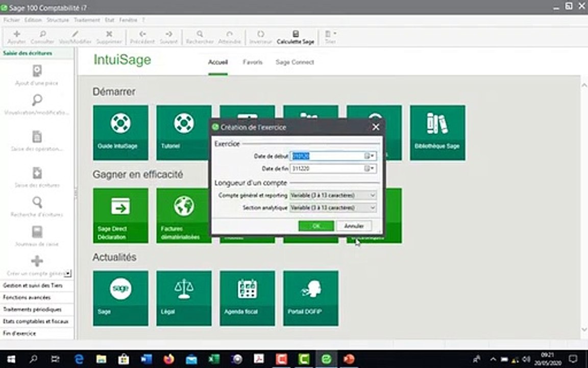Expand Gestion et suivi des Tiers section
The width and height of the screenshot is (588, 368).
pos(37,285)
